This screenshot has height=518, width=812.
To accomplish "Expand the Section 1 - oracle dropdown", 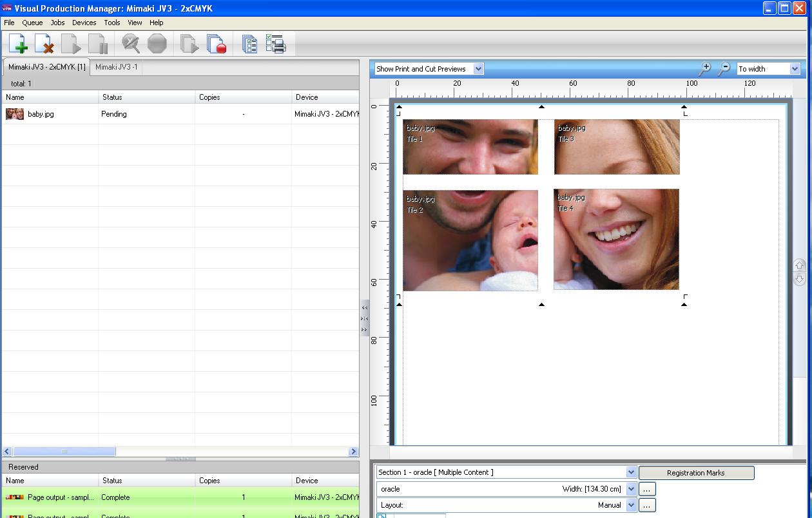I will tap(631, 472).
